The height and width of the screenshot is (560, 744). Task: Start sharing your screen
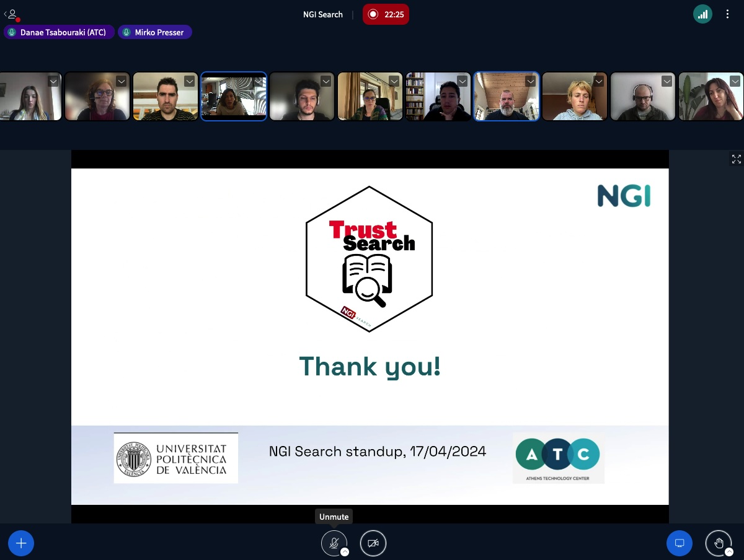[680, 543]
